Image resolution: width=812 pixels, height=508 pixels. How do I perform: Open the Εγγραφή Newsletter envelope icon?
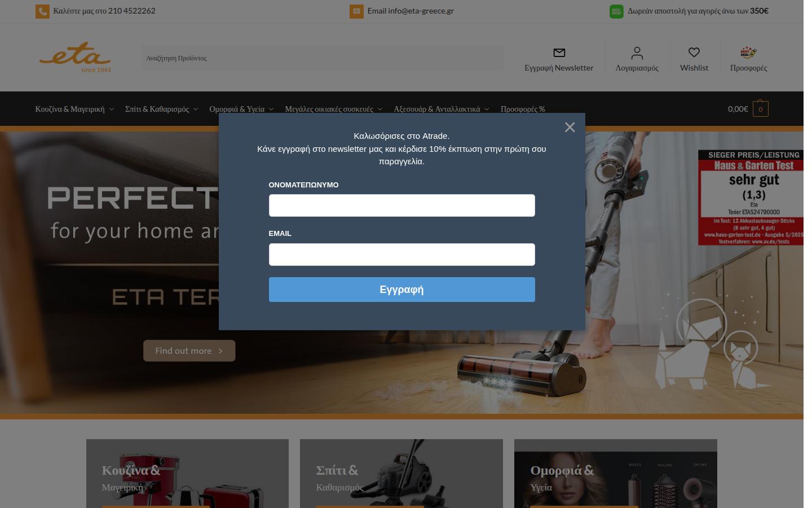tap(559, 52)
